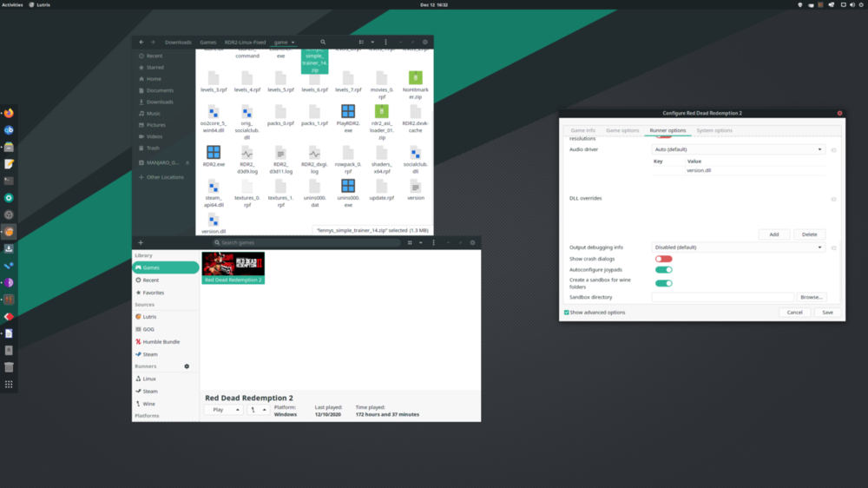The width and height of the screenshot is (868, 488).
Task: Open Output debugging info dropdown
Action: click(x=738, y=247)
